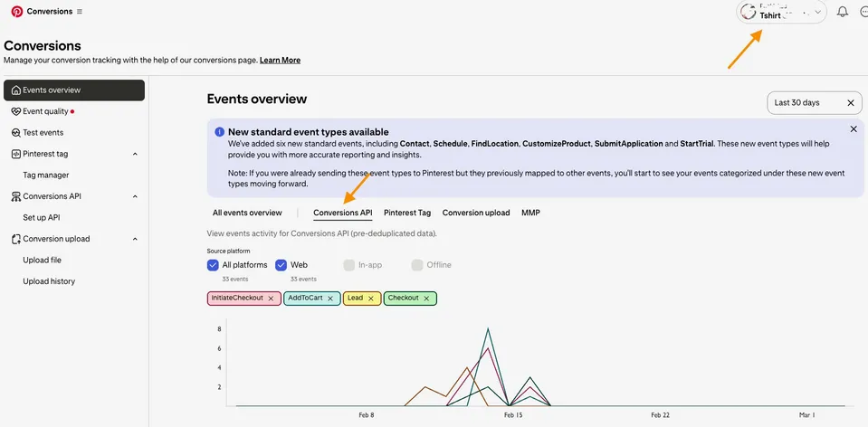Viewport: 868px width, 427px height.
Task: Click the Event quality heart icon
Action: pyautogui.click(x=16, y=112)
